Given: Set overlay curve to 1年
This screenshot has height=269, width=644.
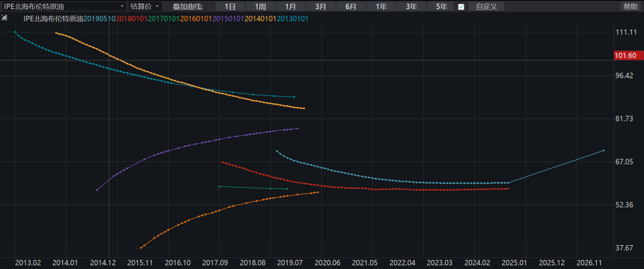Looking at the screenshot, I should [x=381, y=6].
